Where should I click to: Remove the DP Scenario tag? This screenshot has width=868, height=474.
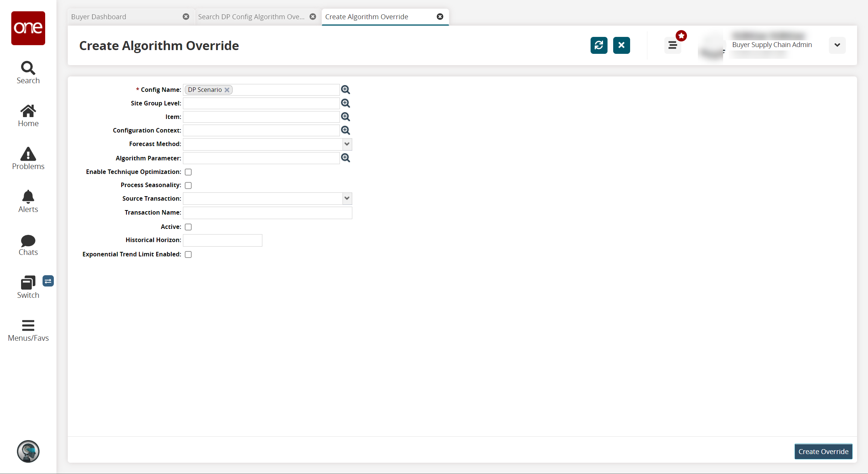point(227,90)
